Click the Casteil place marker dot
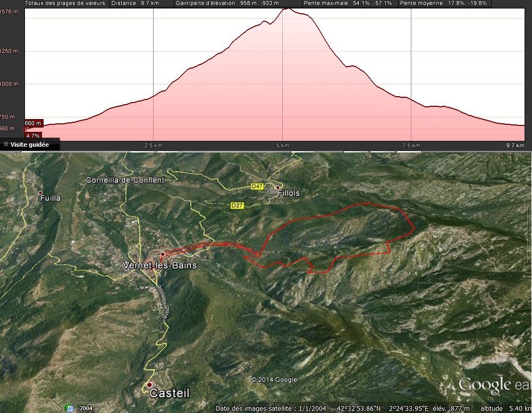 (x=149, y=384)
